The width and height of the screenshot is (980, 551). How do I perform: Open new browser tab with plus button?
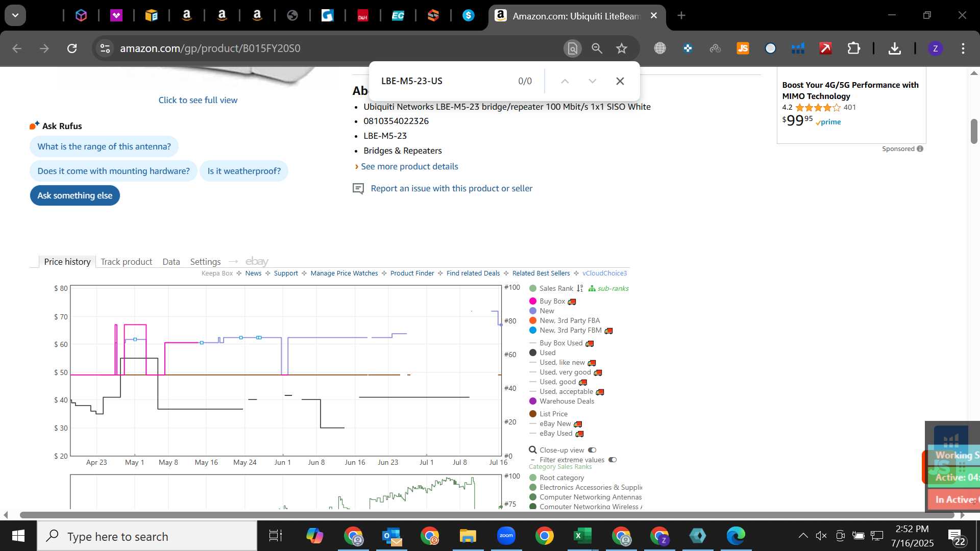[x=681, y=16]
